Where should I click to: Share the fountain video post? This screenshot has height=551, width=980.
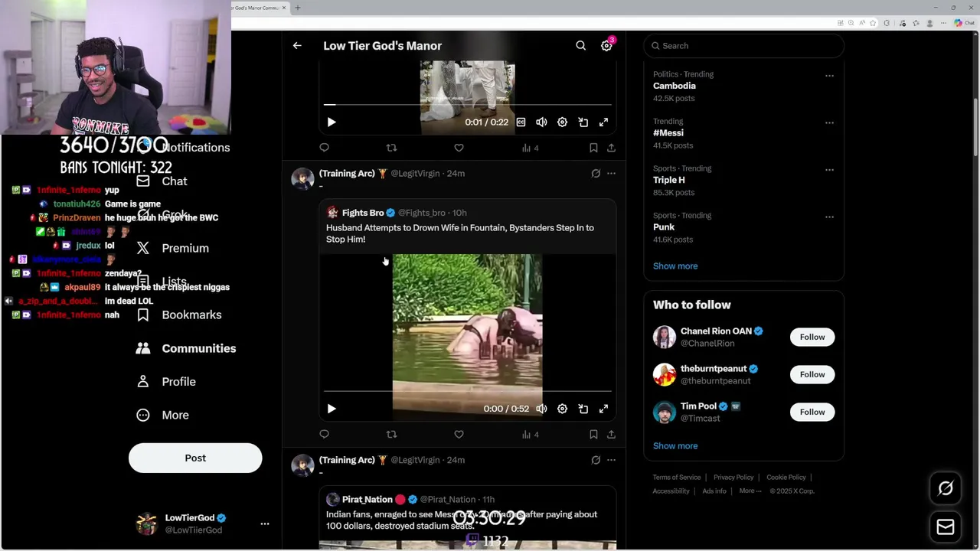pos(611,435)
